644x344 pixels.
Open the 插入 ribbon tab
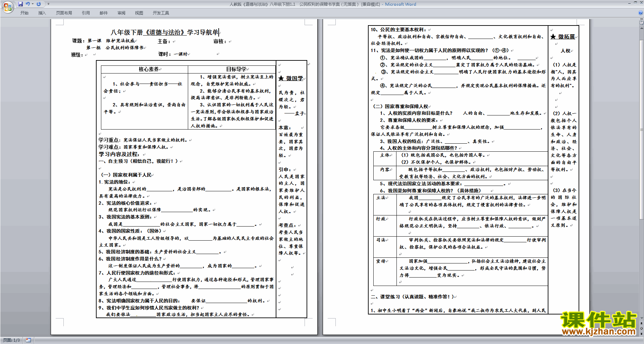click(42, 13)
